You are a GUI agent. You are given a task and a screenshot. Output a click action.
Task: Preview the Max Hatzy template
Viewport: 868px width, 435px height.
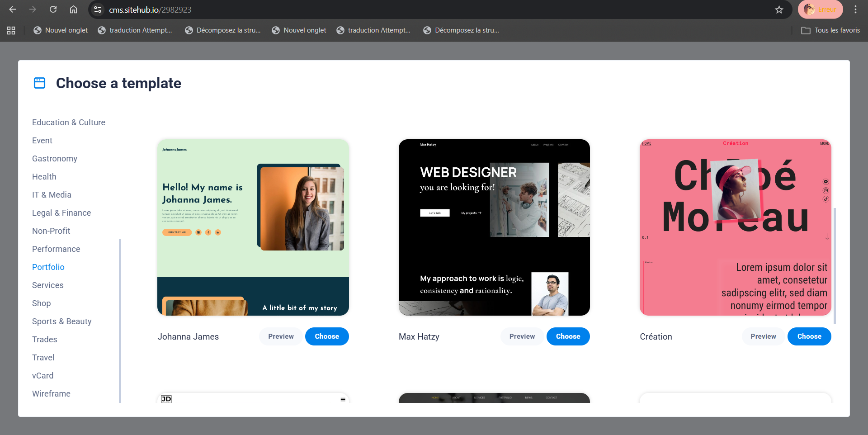[x=522, y=336]
